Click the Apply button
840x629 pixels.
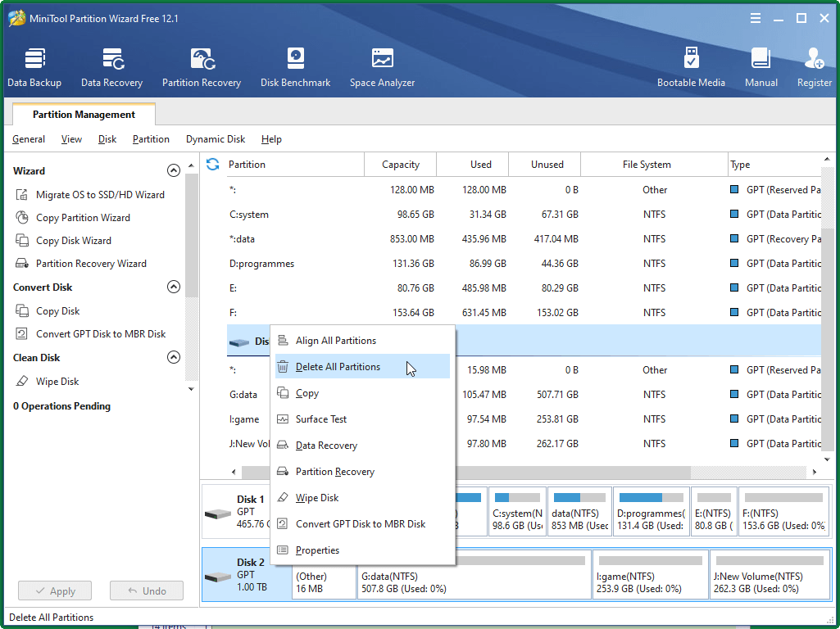click(x=55, y=591)
